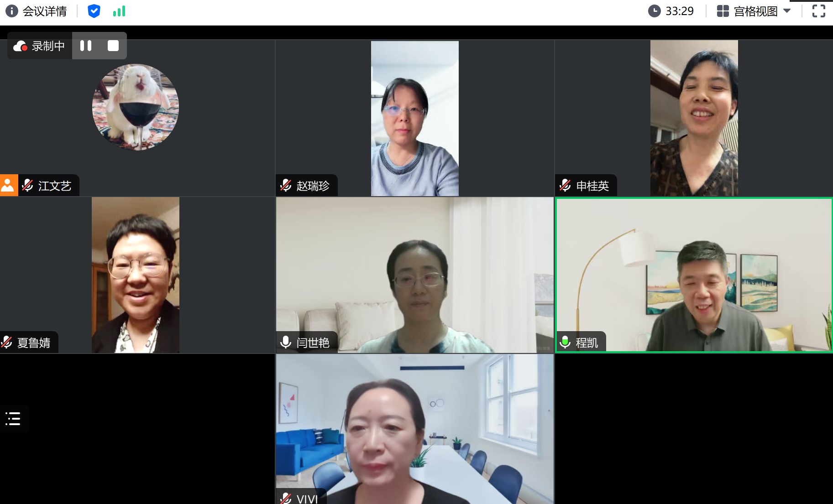This screenshot has height=504, width=833.
Task: Click 申桂英's muted microphone icon
Action: [x=565, y=185]
